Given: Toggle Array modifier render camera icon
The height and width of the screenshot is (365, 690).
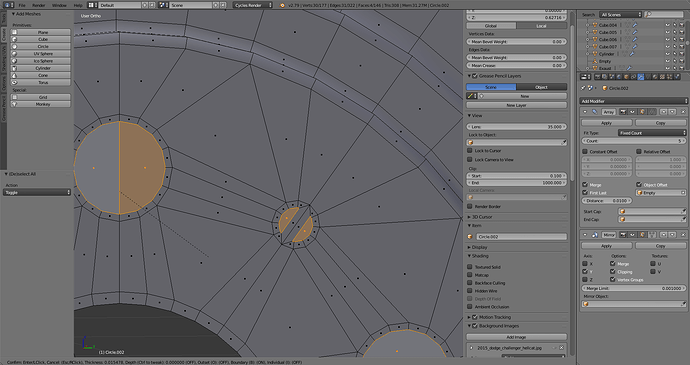Looking at the screenshot, I should click(x=623, y=112).
